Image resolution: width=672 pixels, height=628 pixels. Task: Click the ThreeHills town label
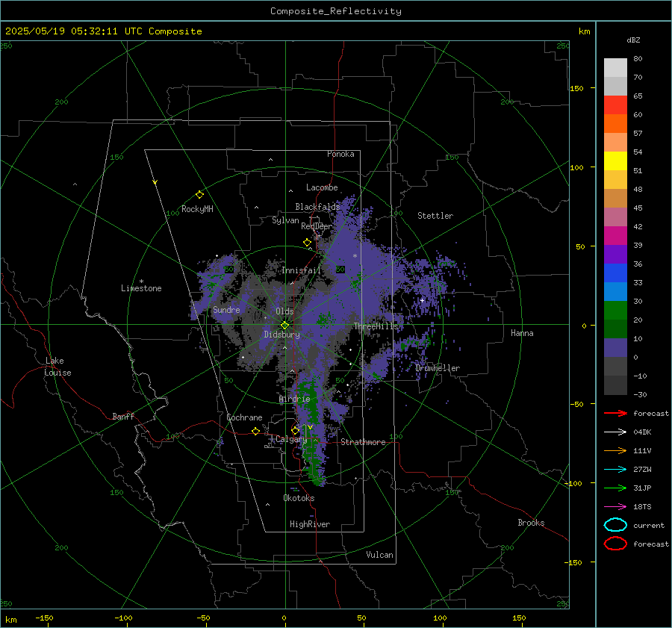tap(376, 326)
